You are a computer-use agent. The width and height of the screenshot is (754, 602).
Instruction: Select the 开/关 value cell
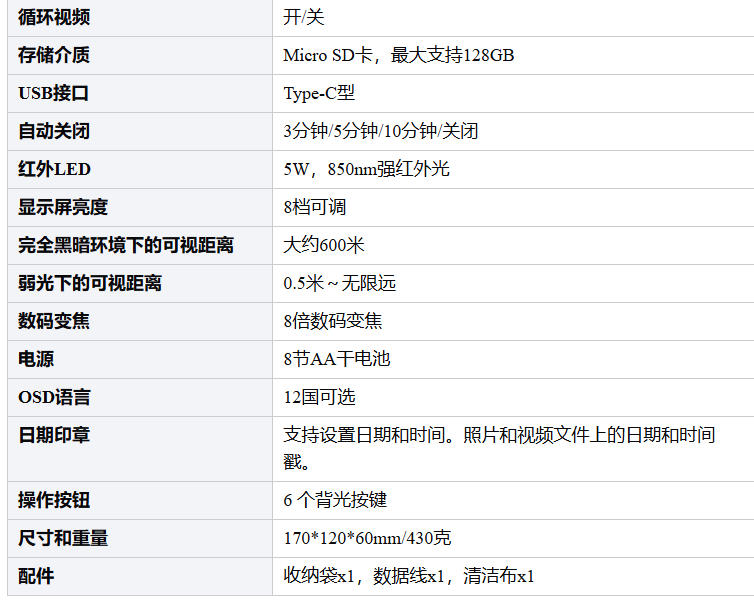pos(304,17)
